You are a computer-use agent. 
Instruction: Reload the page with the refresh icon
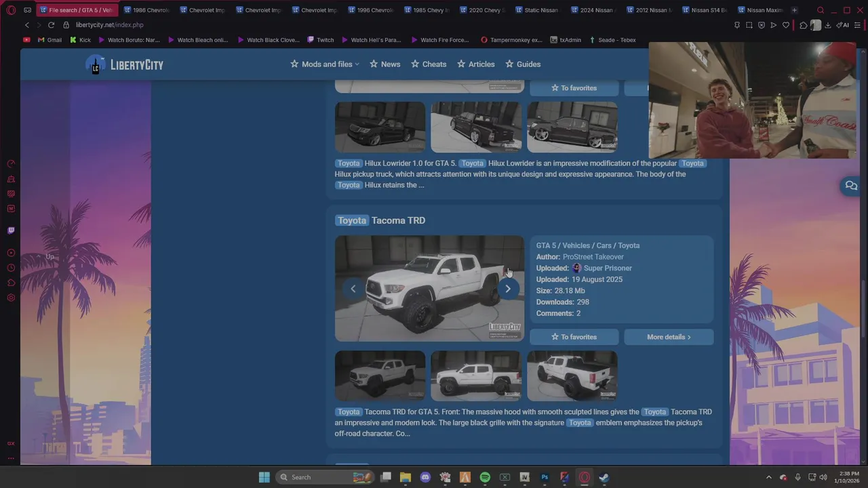pos(51,25)
